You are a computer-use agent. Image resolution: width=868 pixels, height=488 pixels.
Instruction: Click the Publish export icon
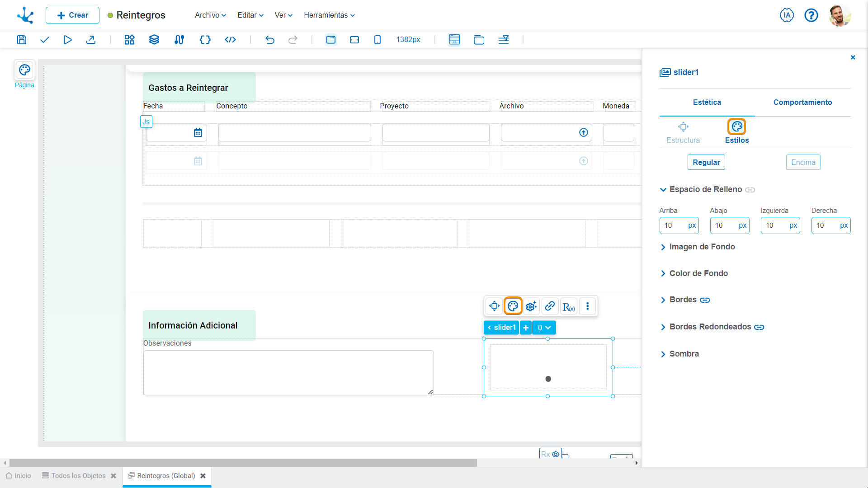[x=91, y=40]
